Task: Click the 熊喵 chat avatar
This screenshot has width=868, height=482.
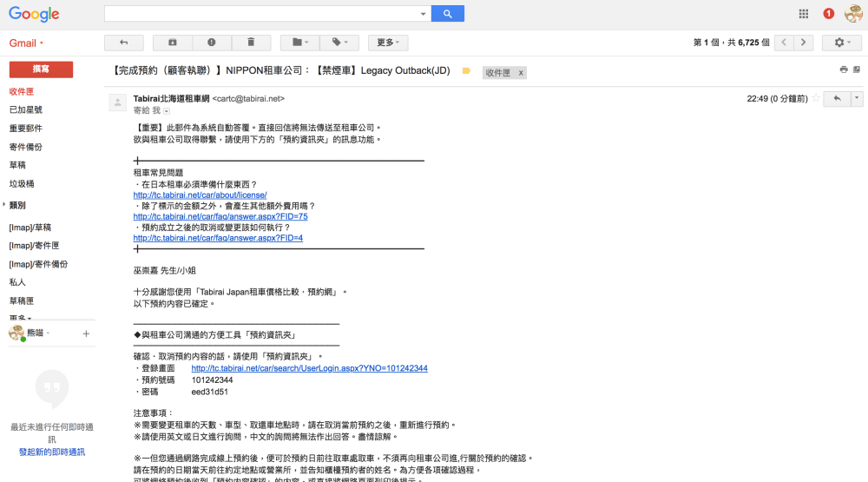Action: click(x=16, y=333)
